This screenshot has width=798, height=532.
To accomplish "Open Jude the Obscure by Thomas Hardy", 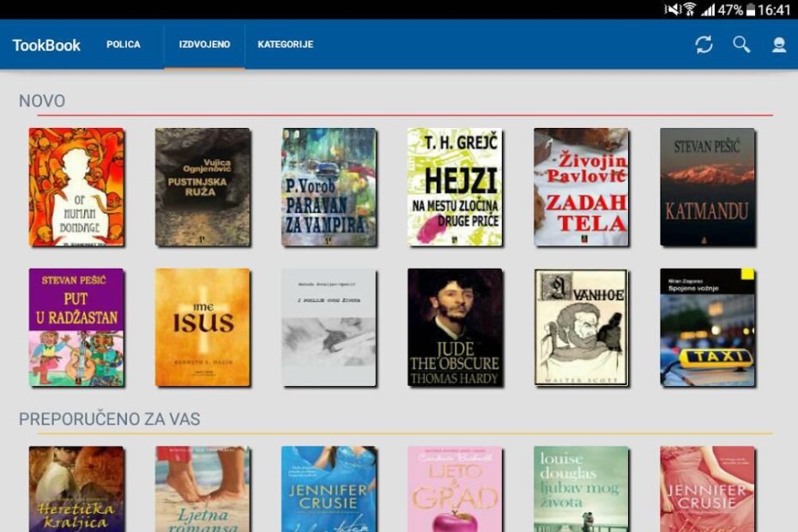I will pyautogui.click(x=455, y=328).
